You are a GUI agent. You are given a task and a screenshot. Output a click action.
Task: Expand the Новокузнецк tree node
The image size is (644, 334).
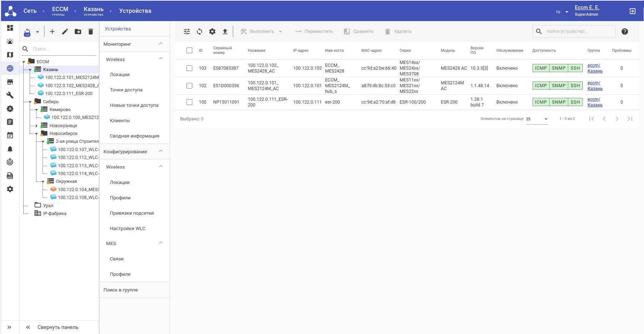click(37, 126)
